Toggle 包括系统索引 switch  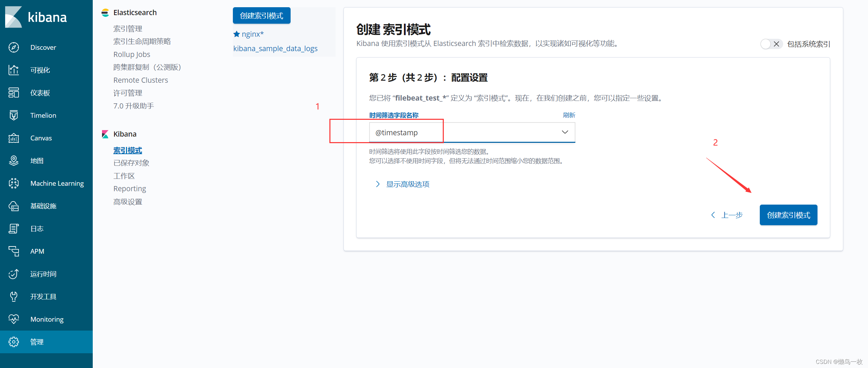click(x=771, y=44)
